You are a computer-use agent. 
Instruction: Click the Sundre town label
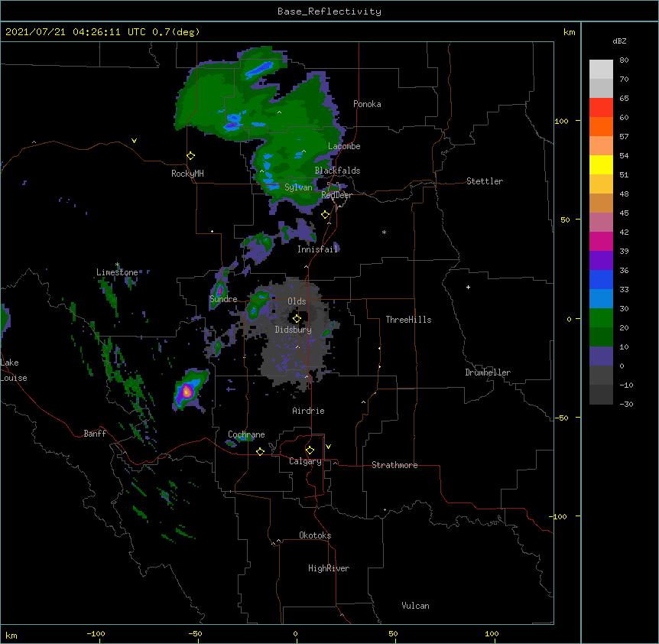tap(223, 299)
